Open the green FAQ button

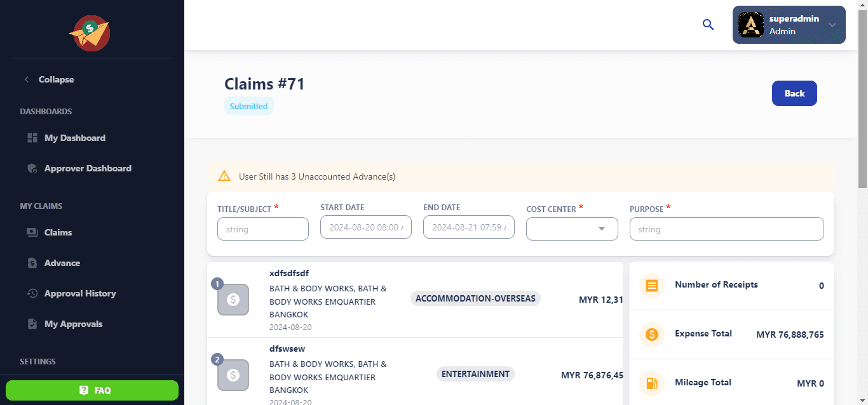click(92, 390)
